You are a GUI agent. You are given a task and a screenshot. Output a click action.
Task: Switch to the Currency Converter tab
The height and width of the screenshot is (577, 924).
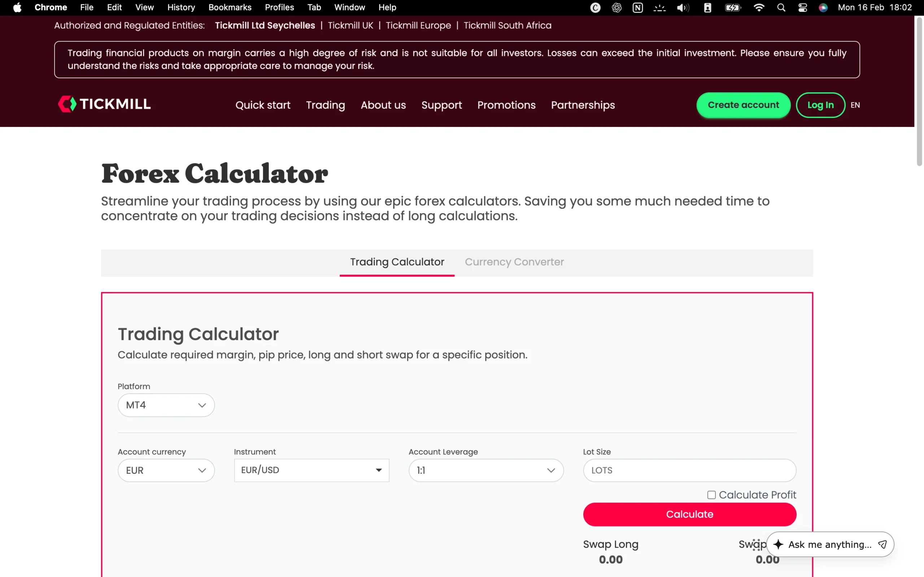(x=514, y=262)
